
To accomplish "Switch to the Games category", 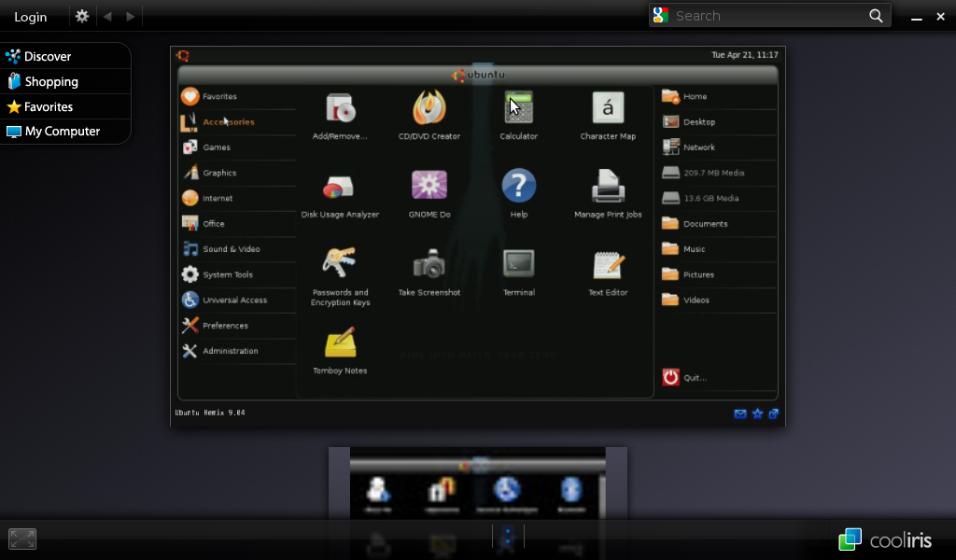I will (238, 147).
